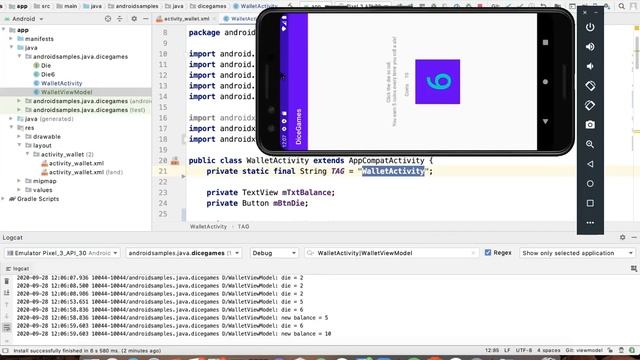Expand the manifests folder
640x360 pixels.
pos(11,39)
